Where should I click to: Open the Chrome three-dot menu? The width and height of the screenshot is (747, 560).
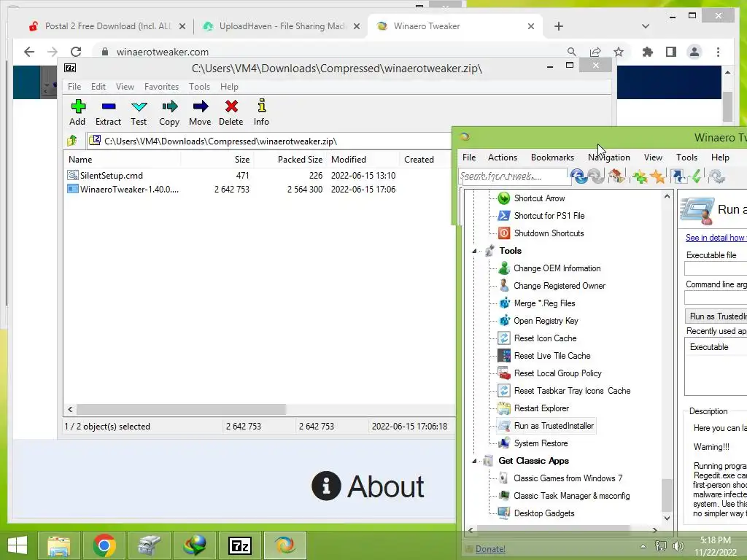(718, 52)
